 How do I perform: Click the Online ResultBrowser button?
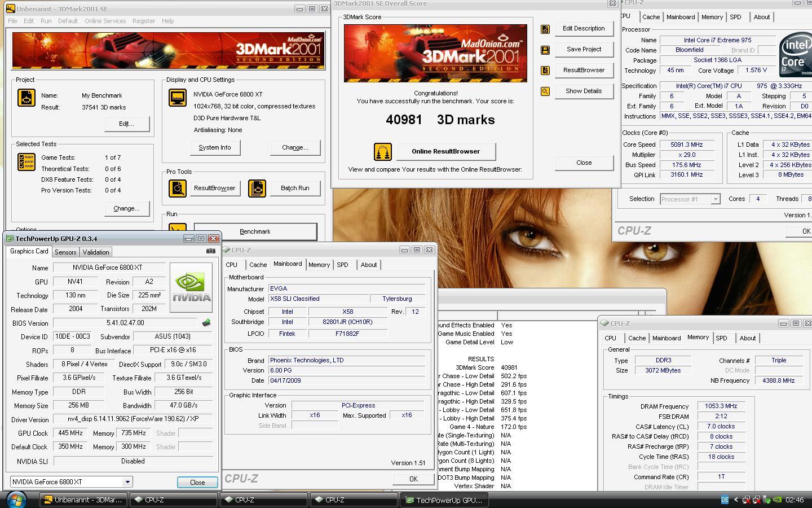click(x=446, y=151)
